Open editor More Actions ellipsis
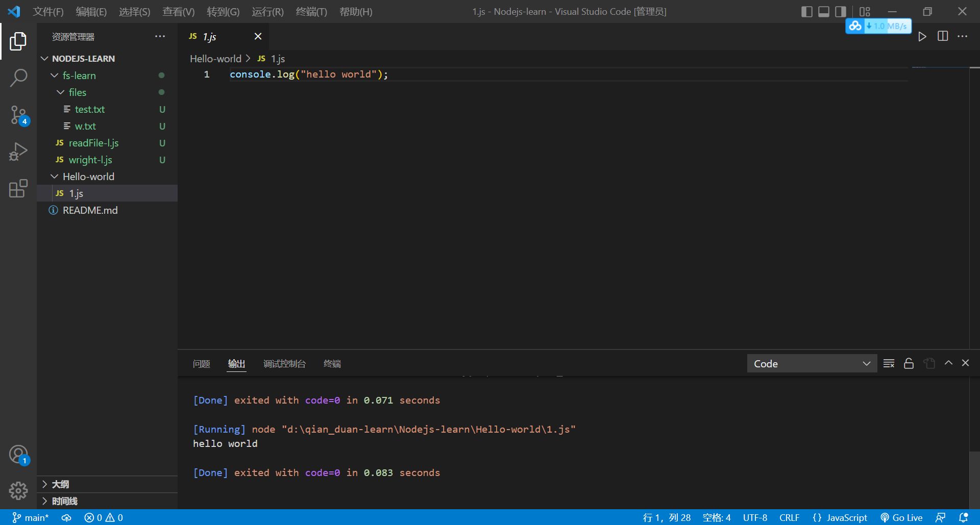980x525 pixels. [x=962, y=36]
